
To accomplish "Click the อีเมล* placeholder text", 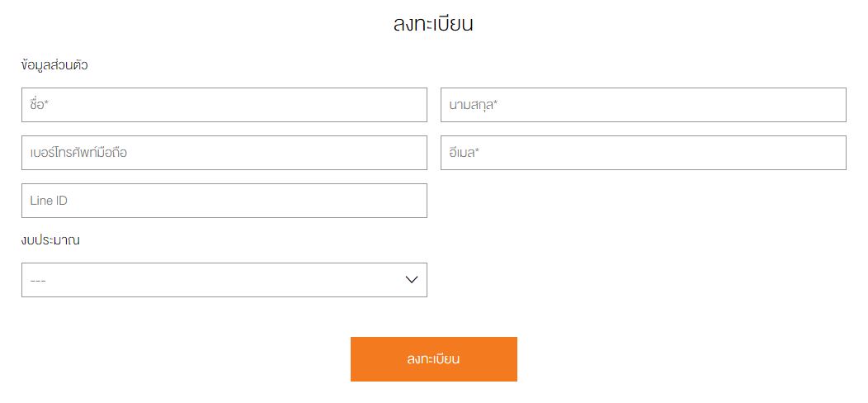I will pos(465,153).
